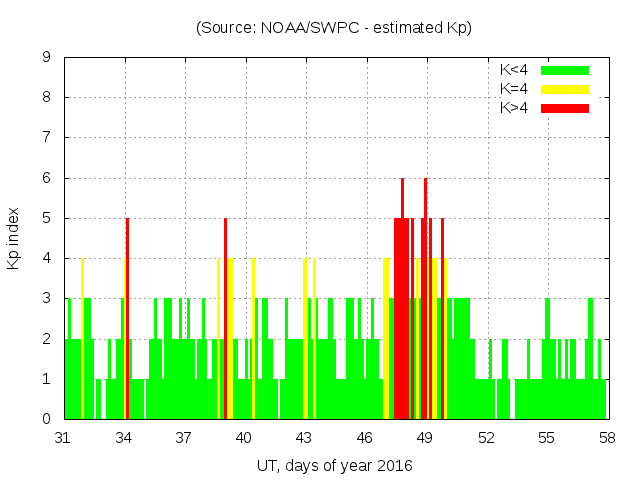The image size is (640, 480).
Task: Click the 'K<4' legend text
Action: click(x=514, y=70)
